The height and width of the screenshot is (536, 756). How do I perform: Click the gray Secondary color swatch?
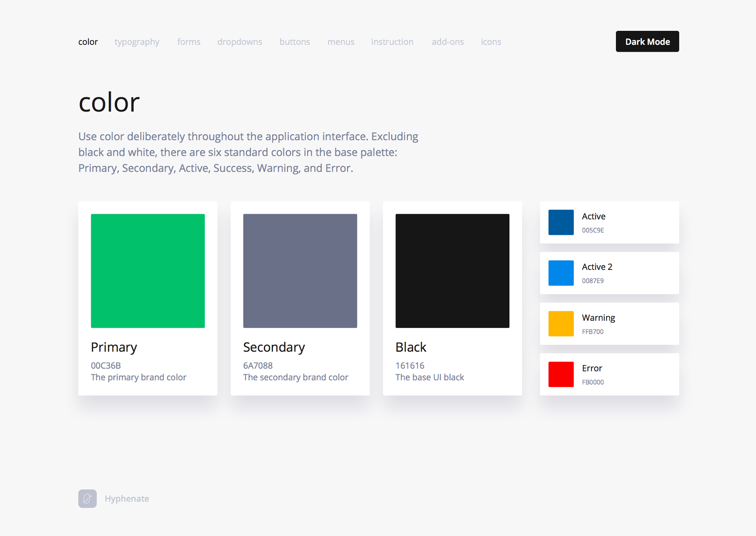(x=300, y=271)
